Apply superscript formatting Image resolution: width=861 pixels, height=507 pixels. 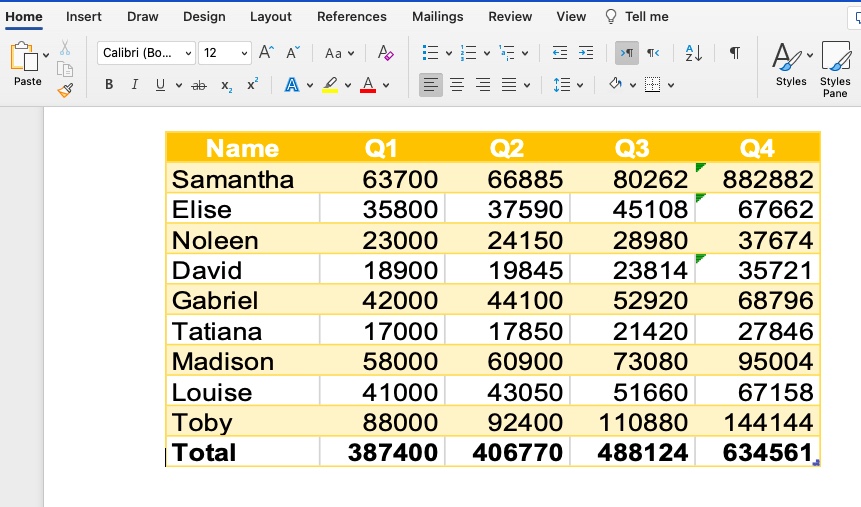(x=253, y=84)
